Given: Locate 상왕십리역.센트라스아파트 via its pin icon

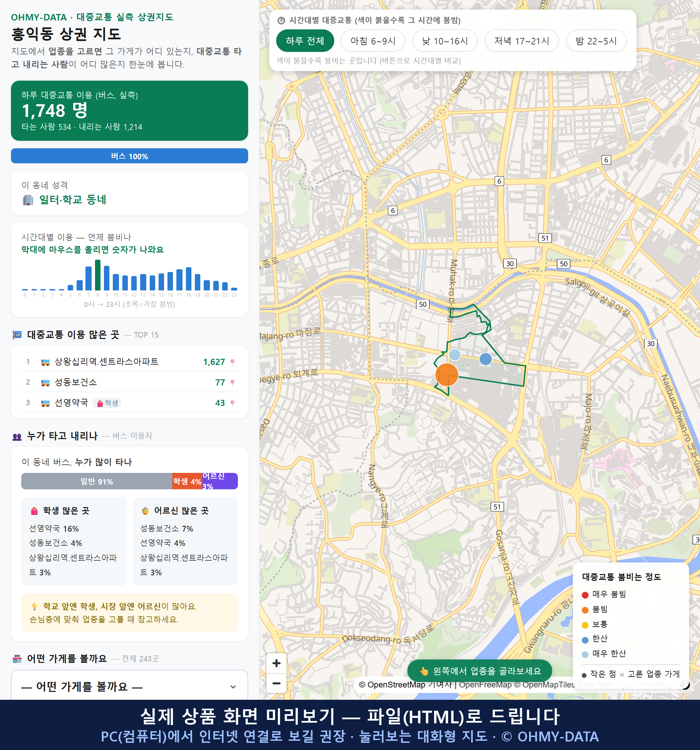Looking at the screenshot, I should click(232, 362).
